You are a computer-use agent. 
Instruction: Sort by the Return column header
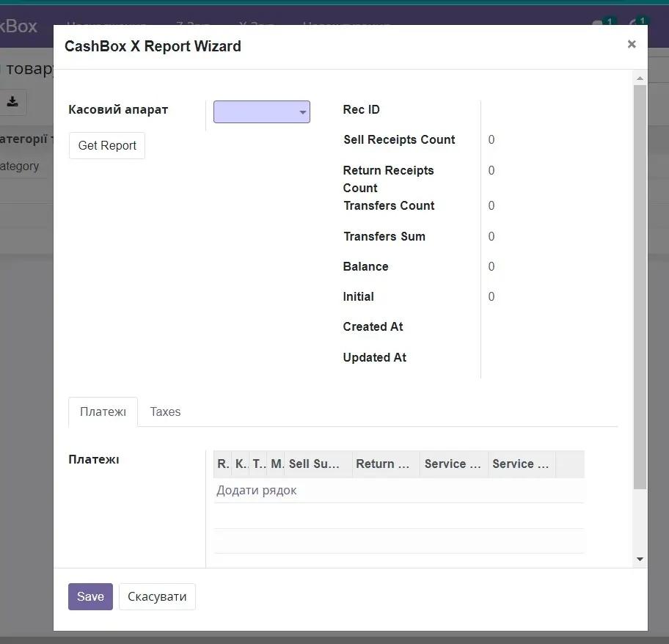383,464
